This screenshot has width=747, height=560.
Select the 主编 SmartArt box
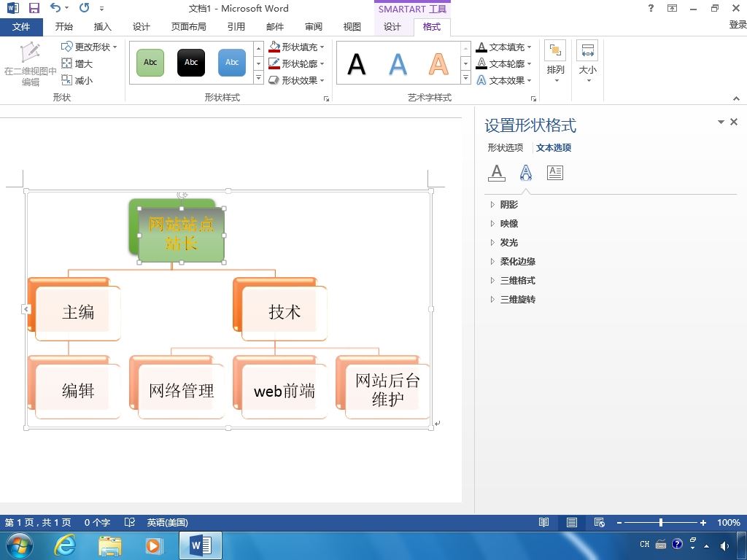click(x=77, y=313)
